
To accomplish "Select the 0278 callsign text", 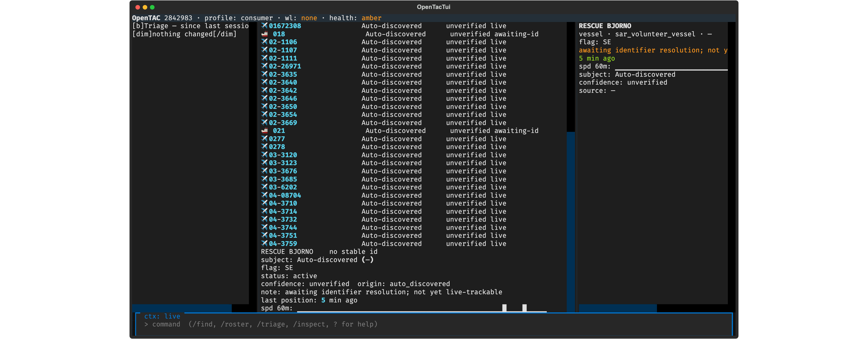I will [x=277, y=147].
